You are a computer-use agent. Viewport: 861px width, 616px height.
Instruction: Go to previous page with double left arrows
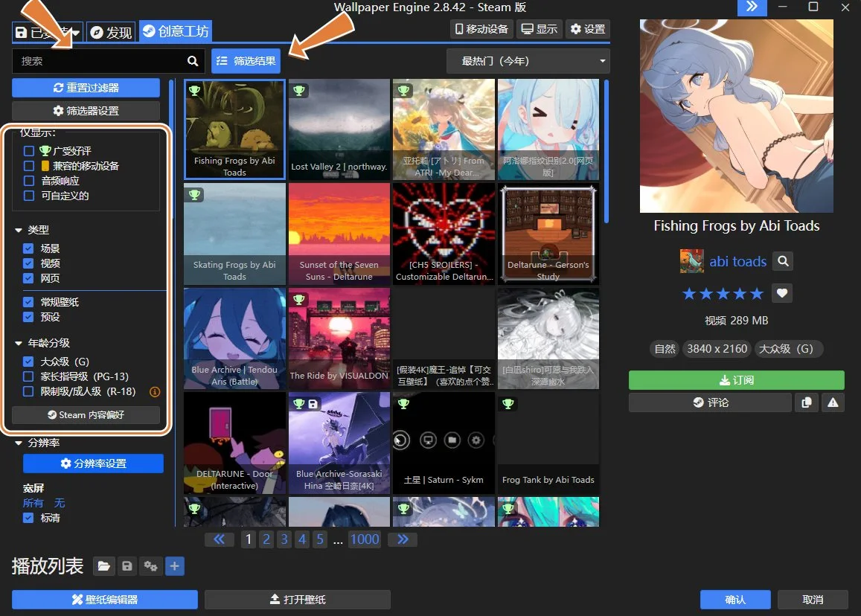(219, 539)
